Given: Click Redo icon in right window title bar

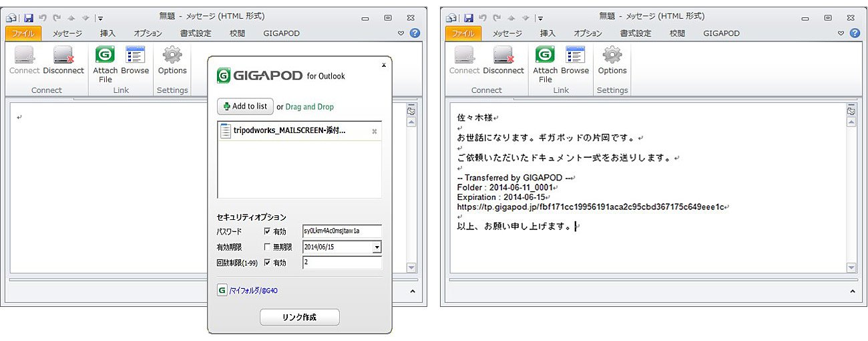Looking at the screenshot, I should point(495,17).
